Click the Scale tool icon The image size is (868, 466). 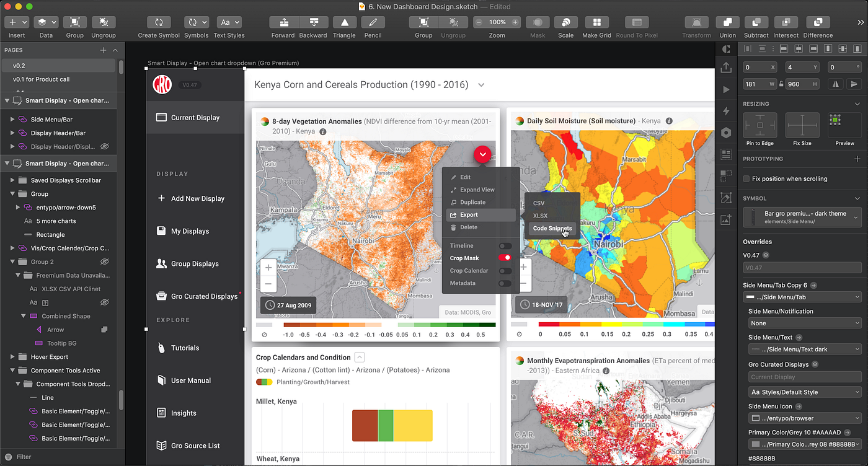pos(565,22)
